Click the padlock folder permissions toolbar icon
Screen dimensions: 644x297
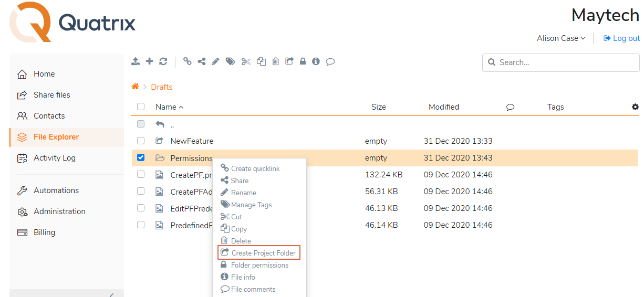coord(303,61)
